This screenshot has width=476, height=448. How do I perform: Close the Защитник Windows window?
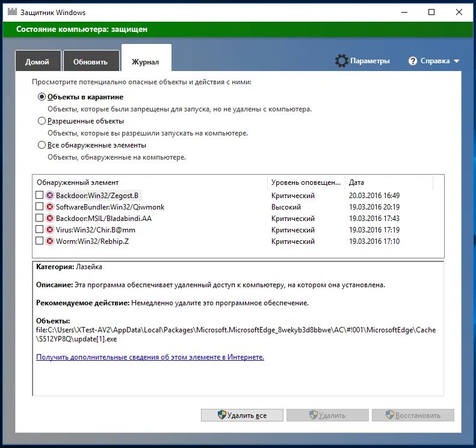click(459, 12)
